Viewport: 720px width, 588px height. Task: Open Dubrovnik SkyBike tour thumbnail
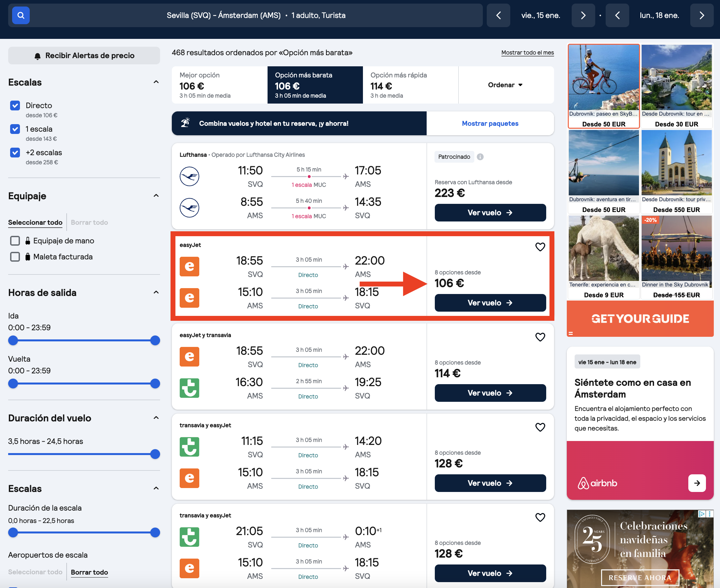pyautogui.click(x=603, y=86)
